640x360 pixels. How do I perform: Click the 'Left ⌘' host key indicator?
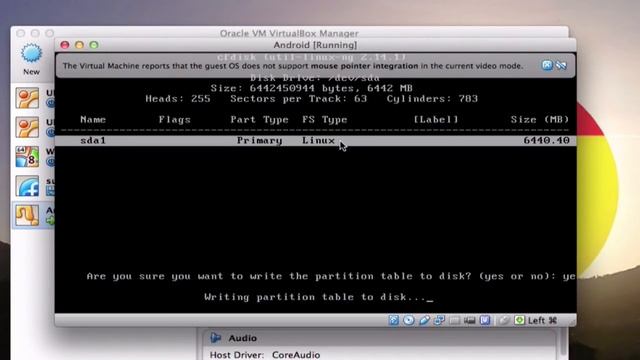tap(542, 320)
